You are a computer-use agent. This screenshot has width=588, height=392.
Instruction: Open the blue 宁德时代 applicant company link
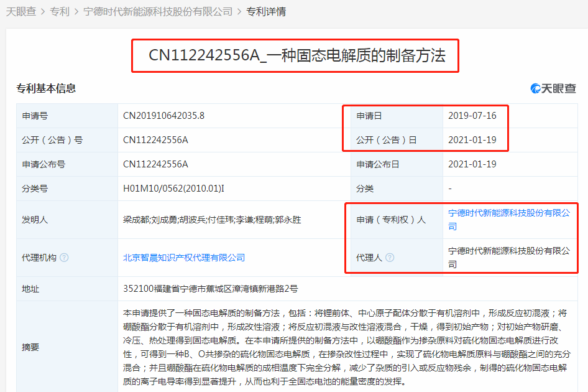tap(509, 220)
